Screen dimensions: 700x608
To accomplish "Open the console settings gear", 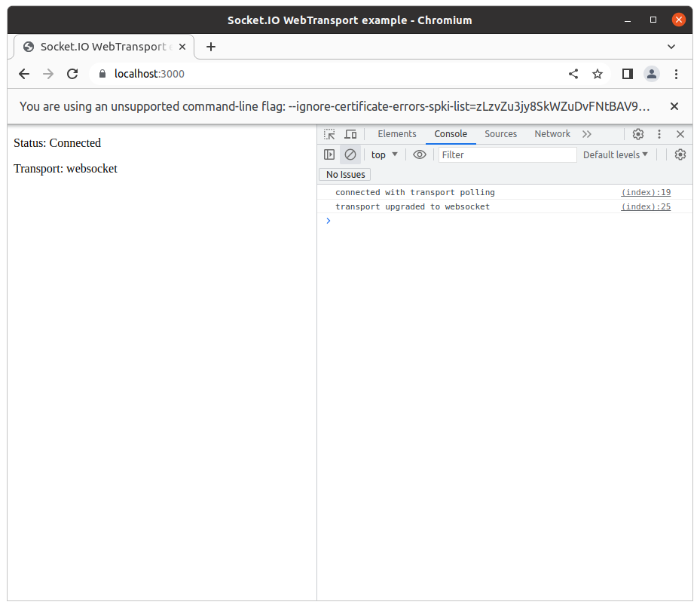I will (x=680, y=154).
